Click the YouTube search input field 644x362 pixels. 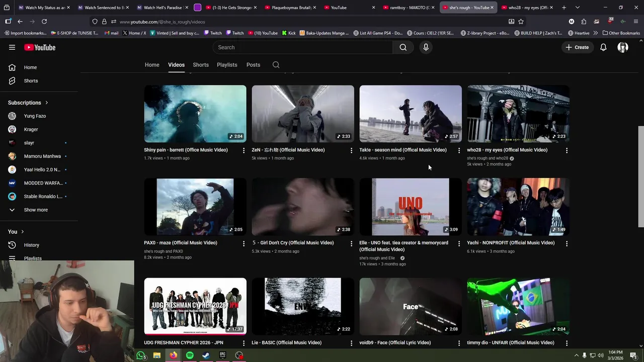tap(303, 47)
